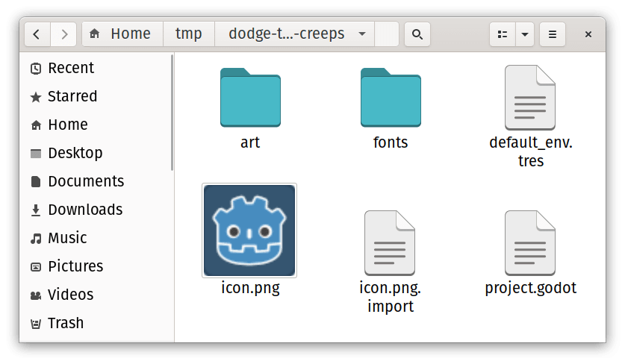Image resolution: width=625 pixels, height=364 pixels.
Task: Click the forward navigation arrow
Action: (64, 34)
